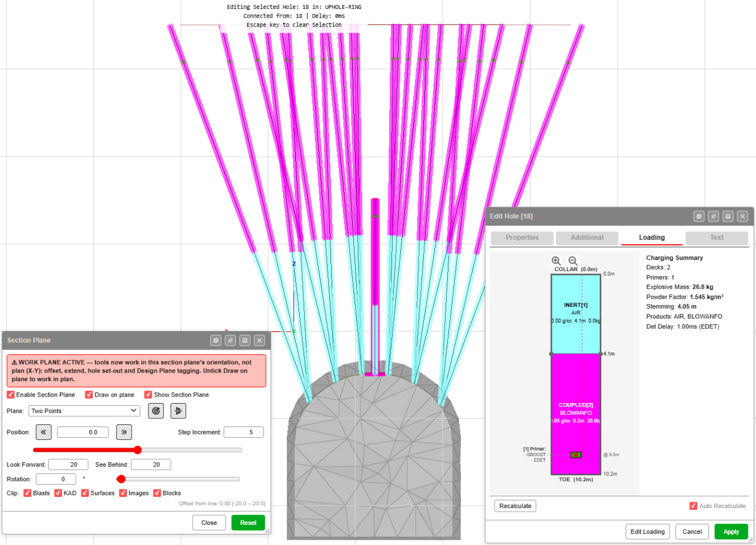Close the Edit Hole dialog with X
The image size is (756, 545).
pos(743,216)
